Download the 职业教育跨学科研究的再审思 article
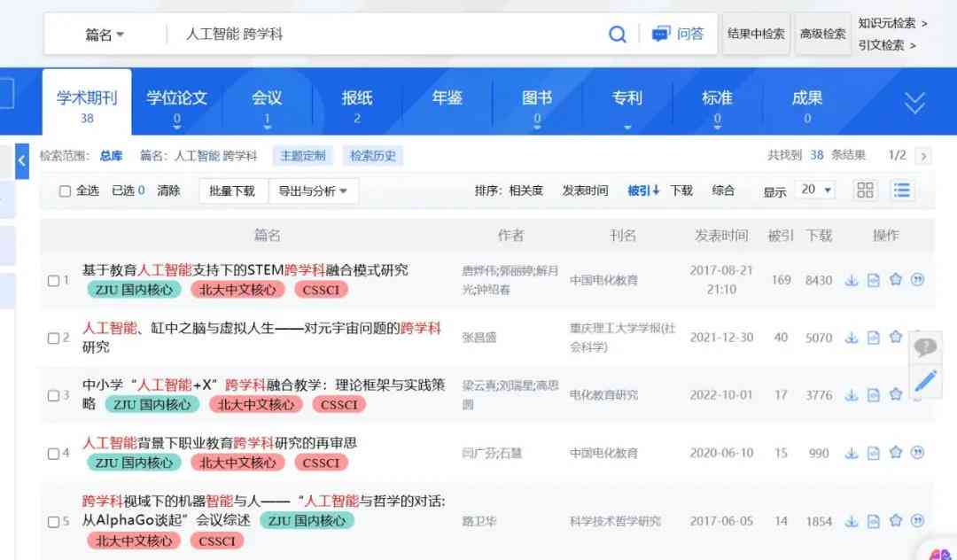Screen dimensions: 957x560 pyautogui.click(x=852, y=454)
